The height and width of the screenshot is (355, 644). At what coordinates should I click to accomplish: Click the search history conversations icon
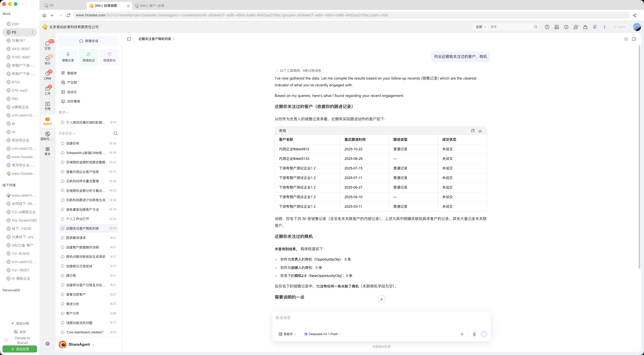116,133
